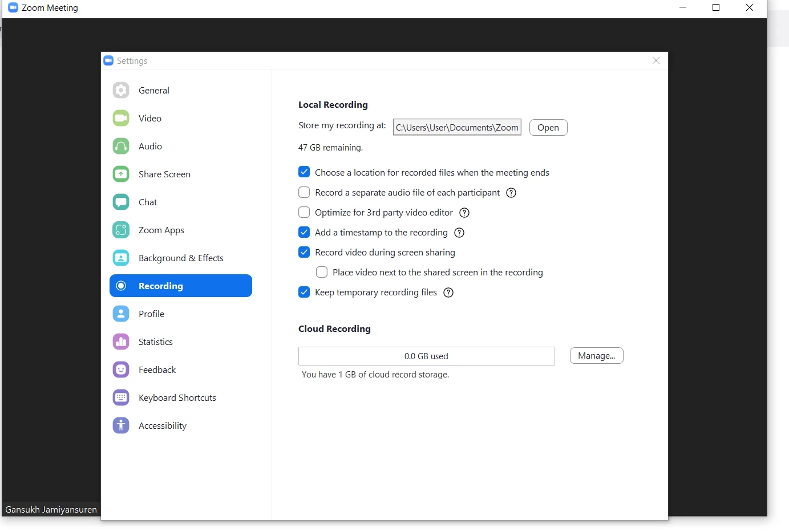Select Background & Effects settings
Viewport: 789px width, 532px height.
point(181,258)
